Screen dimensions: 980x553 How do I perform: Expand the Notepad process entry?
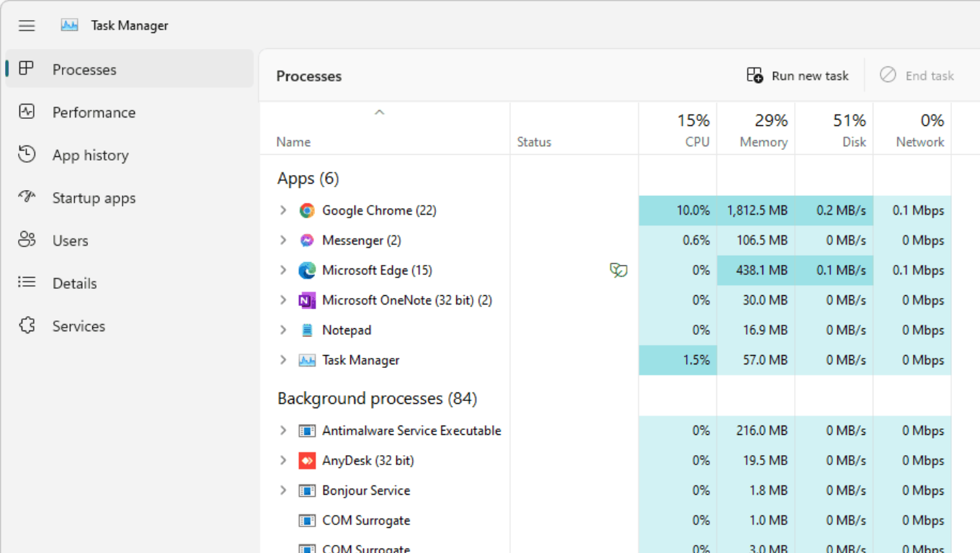[x=283, y=330]
